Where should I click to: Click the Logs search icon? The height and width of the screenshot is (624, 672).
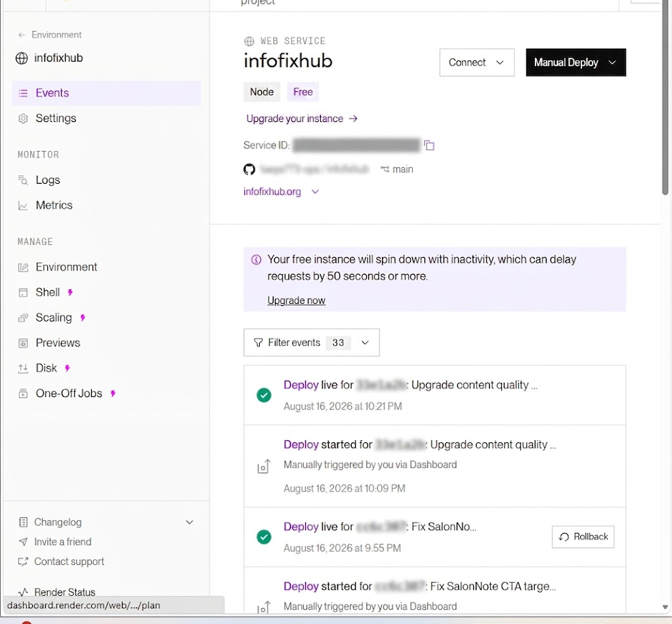[x=23, y=180]
